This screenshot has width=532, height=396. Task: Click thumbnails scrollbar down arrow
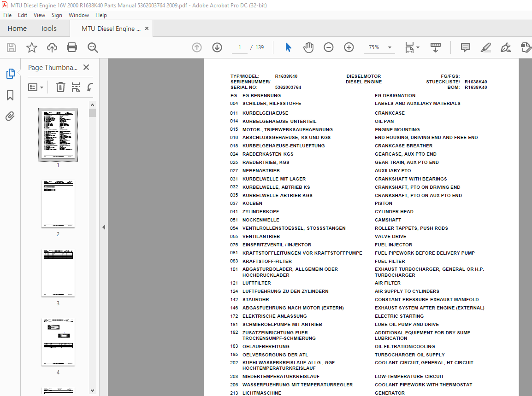(92, 390)
